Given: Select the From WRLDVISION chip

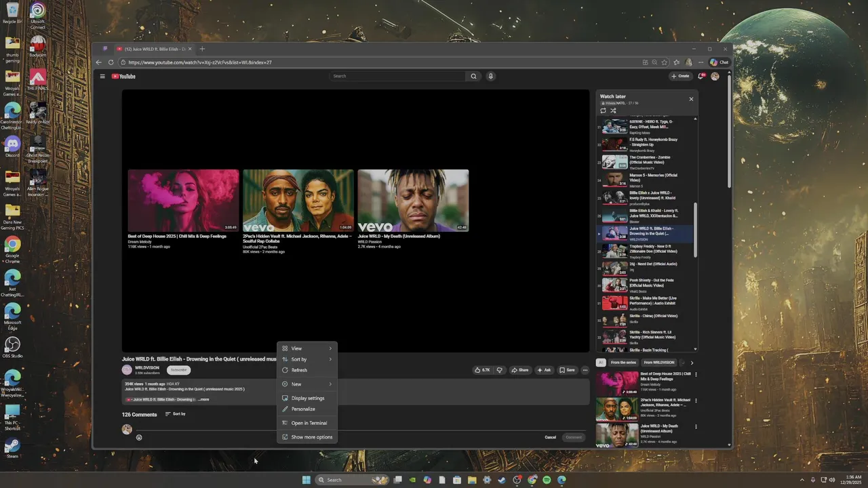Looking at the screenshot, I should coord(659,363).
